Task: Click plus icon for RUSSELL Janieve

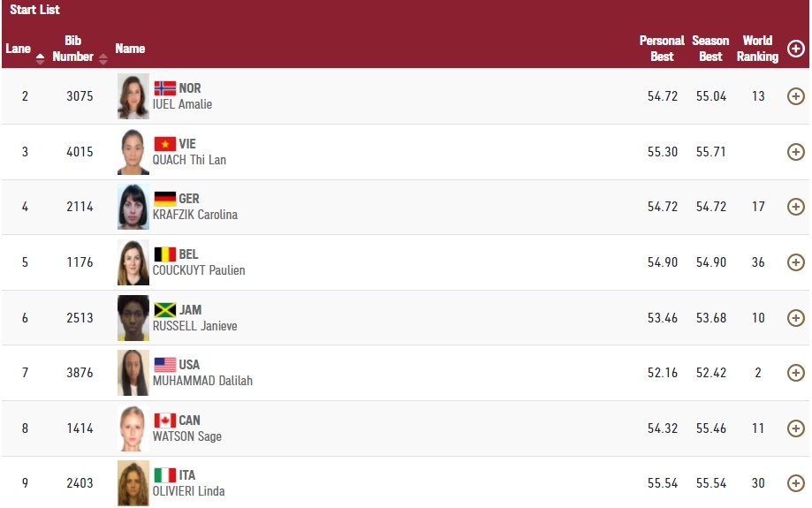Action: (795, 318)
